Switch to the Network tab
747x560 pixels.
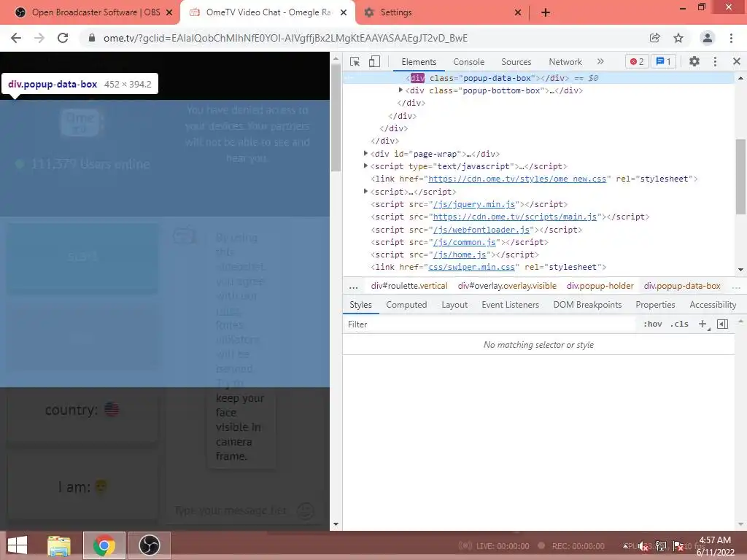click(565, 62)
